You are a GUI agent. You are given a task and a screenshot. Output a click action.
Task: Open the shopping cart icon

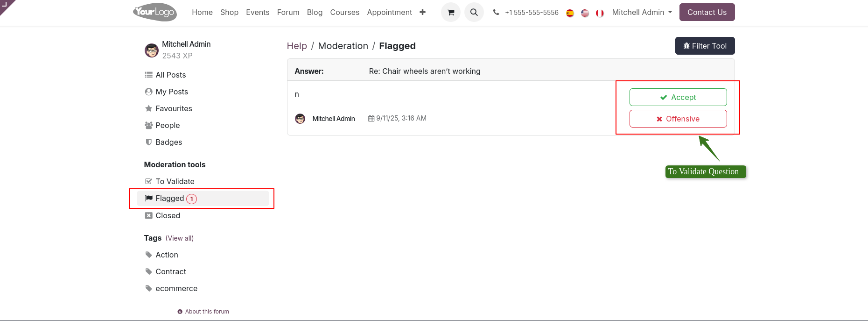450,12
